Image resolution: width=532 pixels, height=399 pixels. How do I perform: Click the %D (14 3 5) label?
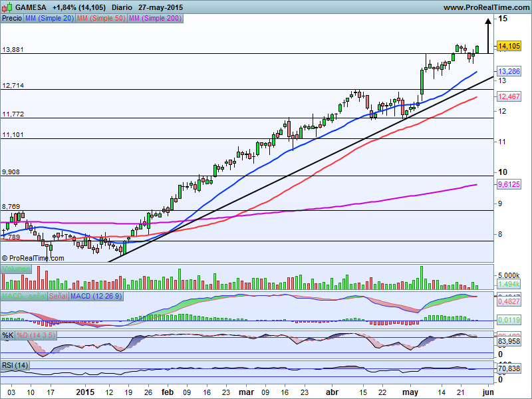click(36, 336)
